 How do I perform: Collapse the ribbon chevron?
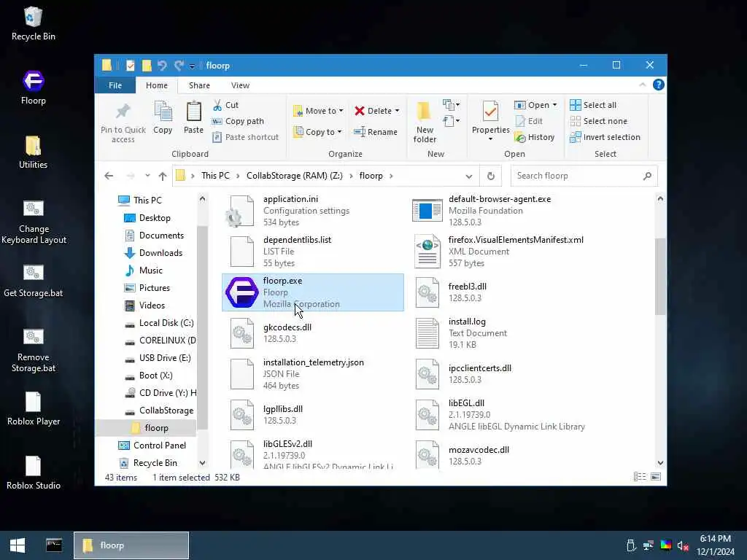coord(642,85)
